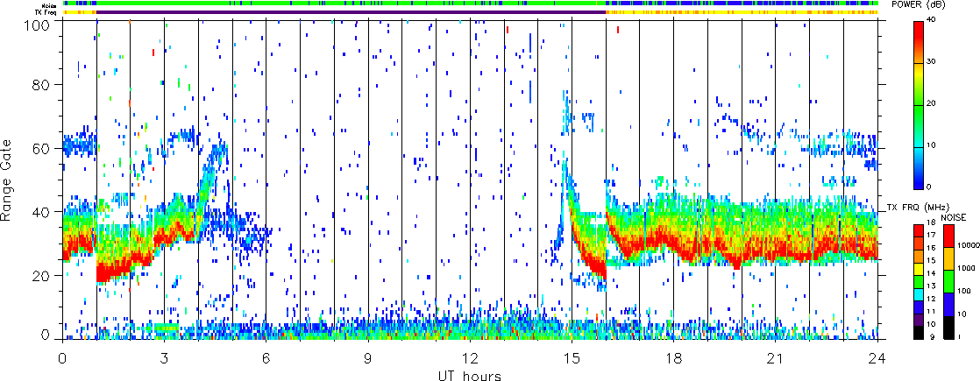This screenshot has width=980, height=381.
Task: Click the 12 tick label on UT hours axis
Action: tap(470, 358)
